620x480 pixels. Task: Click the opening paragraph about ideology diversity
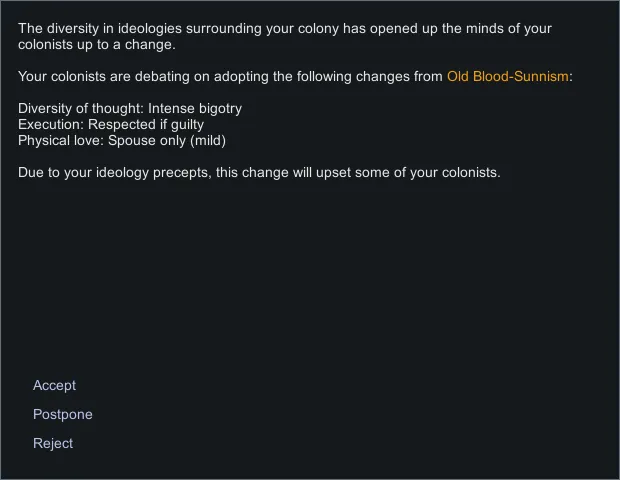284,36
